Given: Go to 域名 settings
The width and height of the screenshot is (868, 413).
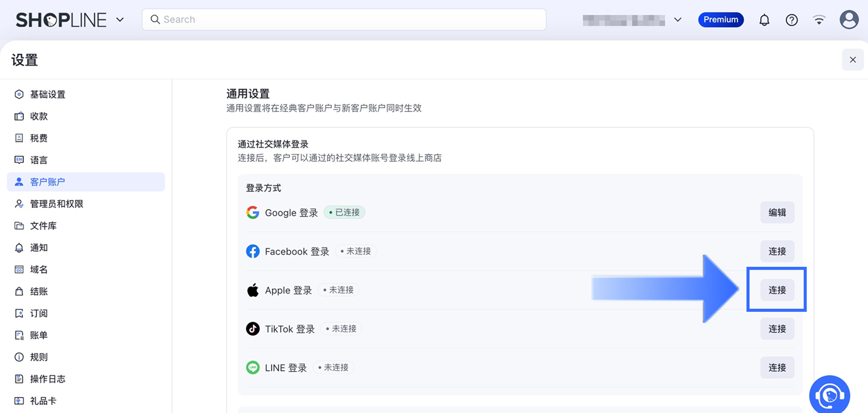Looking at the screenshot, I should pyautogui.click(x=39, y=269).
